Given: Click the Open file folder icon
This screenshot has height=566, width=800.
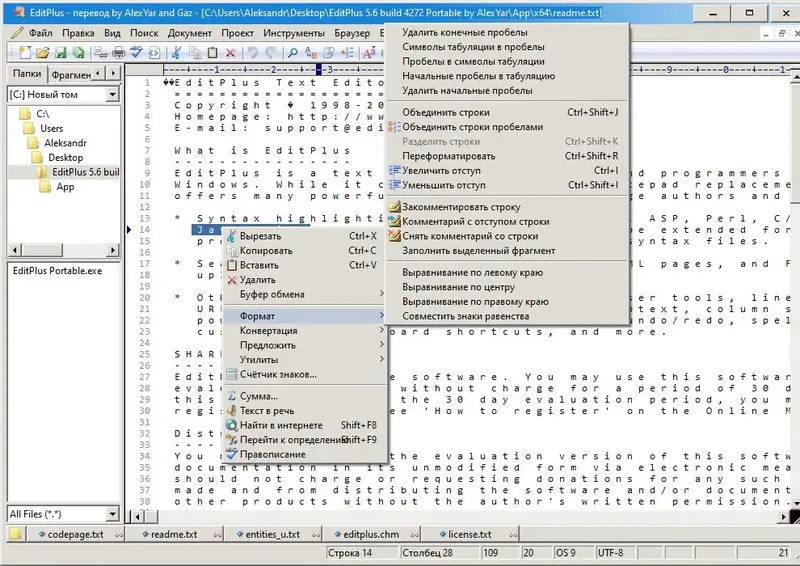Looking at the screenshot, I should [42, 53].
